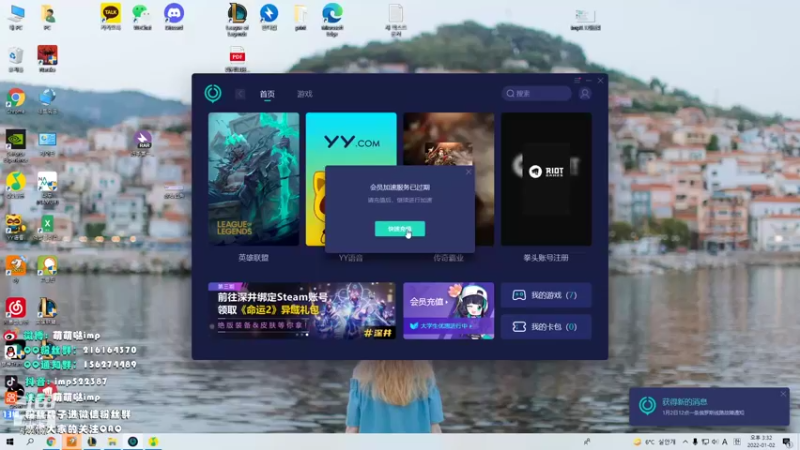
Task: Focus the 搜索 search field
Action: pos(536,93)
